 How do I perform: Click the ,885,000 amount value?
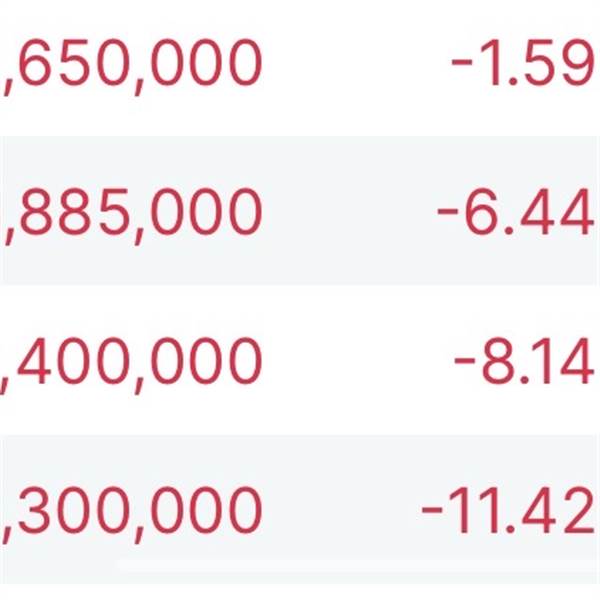click(132, 212)
